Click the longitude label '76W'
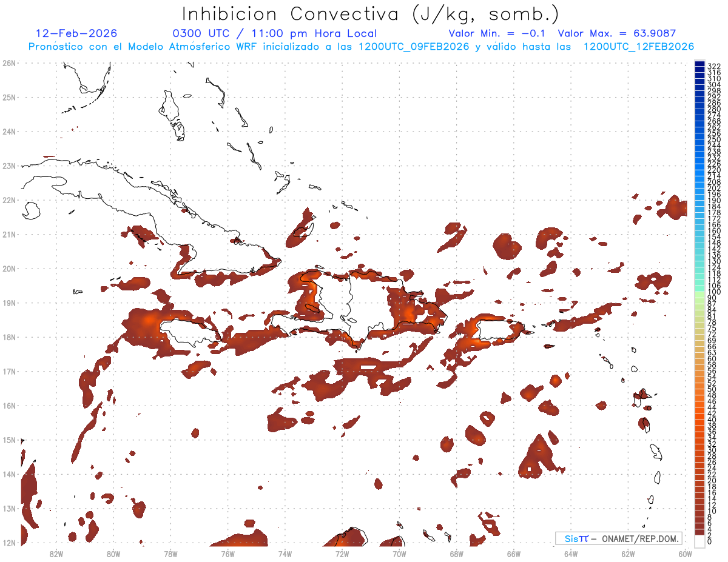The width and height of the screenshot is (728, 562). coord(228,554)
